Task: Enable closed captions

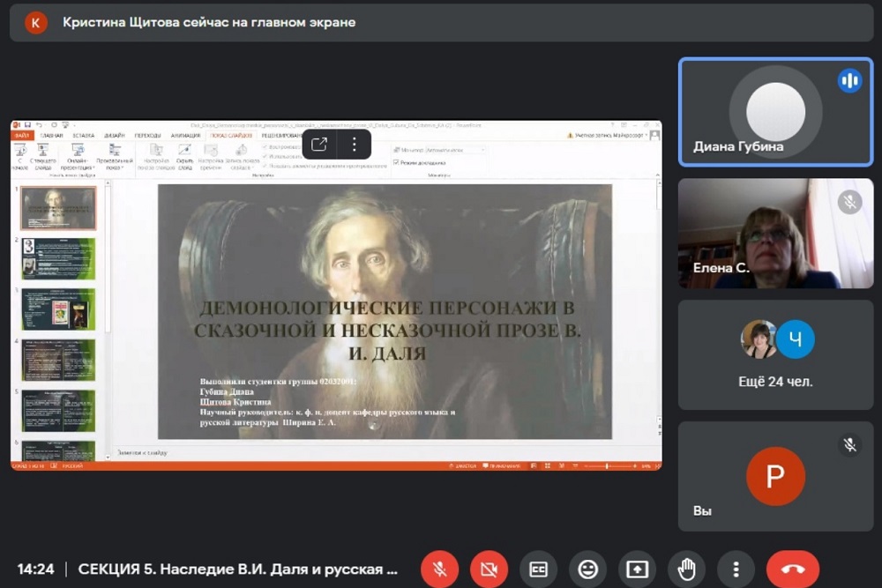Action: pyautogui.click(x=538, y=569)
